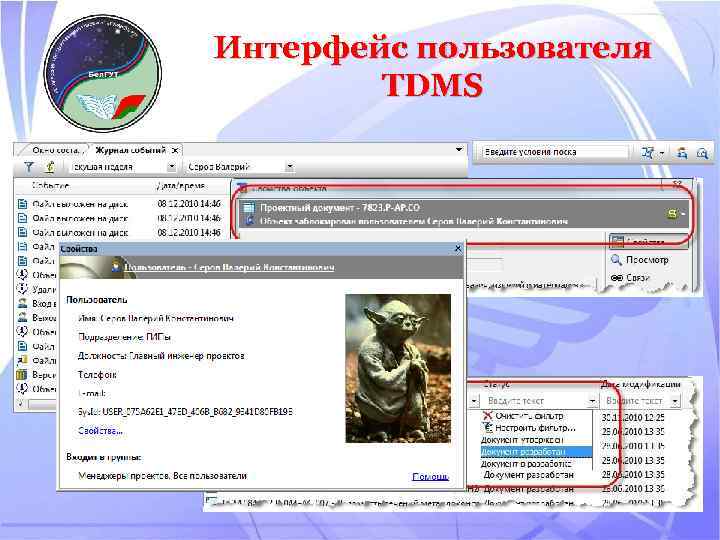Viewport: 720px width, 540px height.
Task: Click the icon beside Настроить фильтр...
Action: tap(487, 428)
